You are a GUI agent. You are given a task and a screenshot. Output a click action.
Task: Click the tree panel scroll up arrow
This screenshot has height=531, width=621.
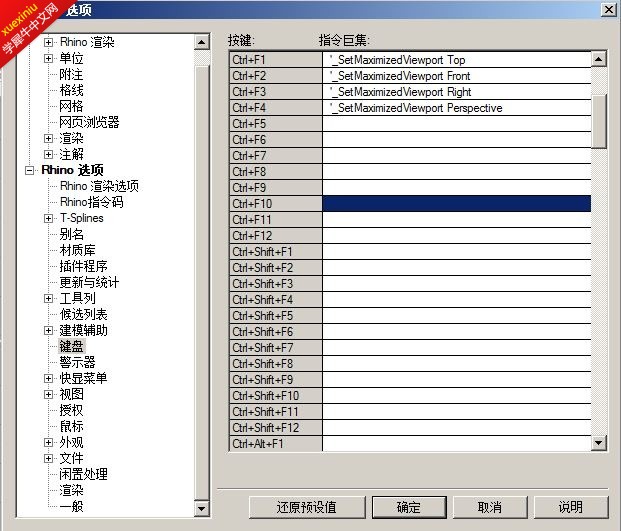[202, 42]
